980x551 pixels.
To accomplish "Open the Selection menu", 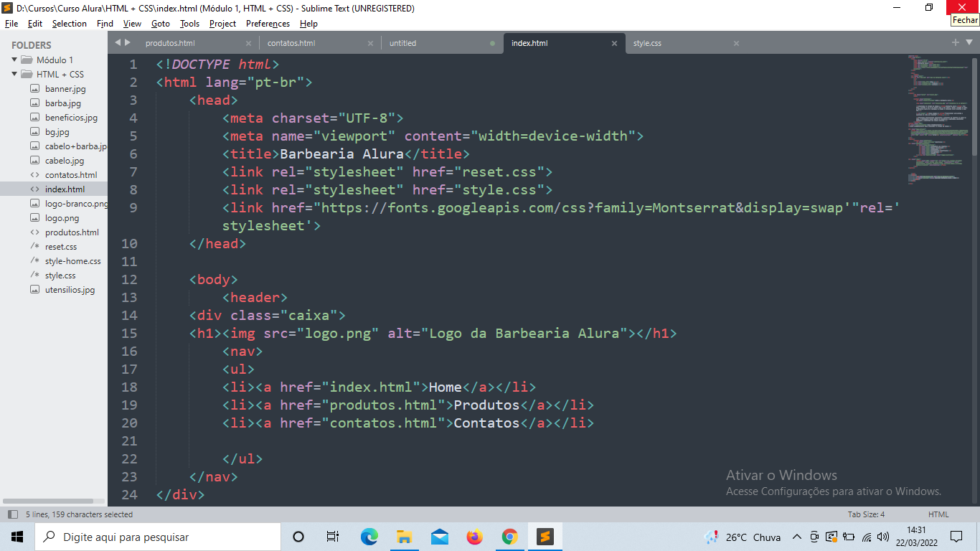I will (x=70, y=24).
